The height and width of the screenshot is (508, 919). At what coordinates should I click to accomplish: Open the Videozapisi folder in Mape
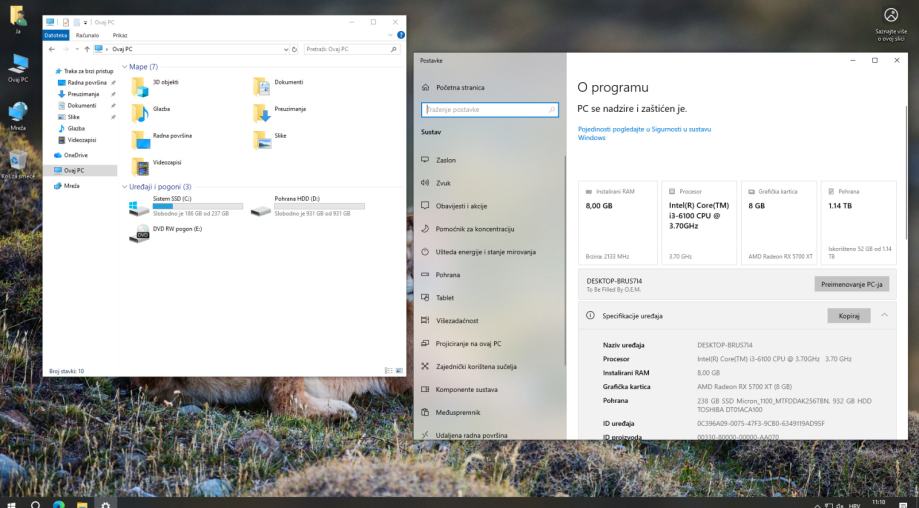(156, 166)
